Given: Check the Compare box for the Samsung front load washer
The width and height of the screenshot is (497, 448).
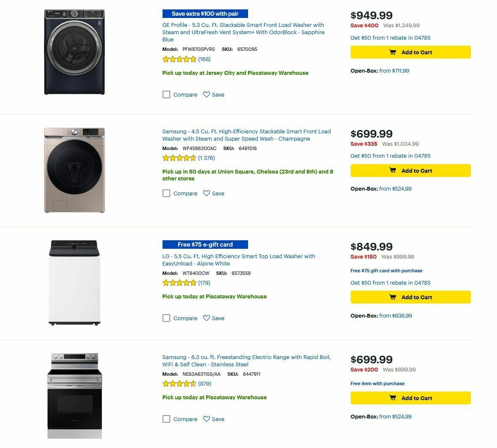Looking at the screenshot, I should (166, 193).
